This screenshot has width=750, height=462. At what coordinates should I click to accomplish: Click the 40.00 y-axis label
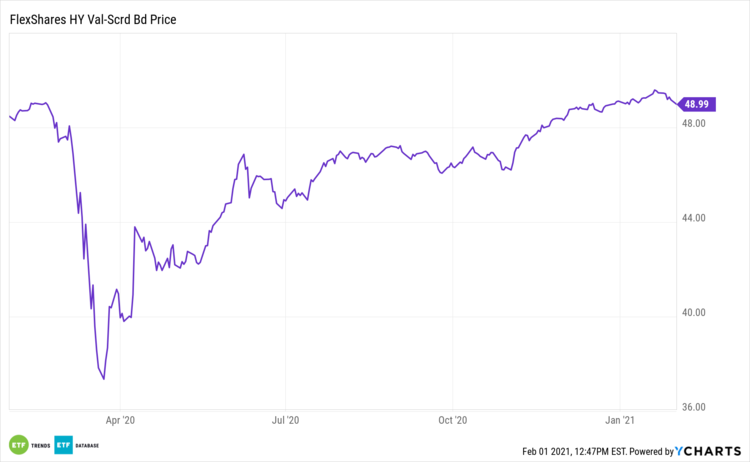[x=694, y=313]
